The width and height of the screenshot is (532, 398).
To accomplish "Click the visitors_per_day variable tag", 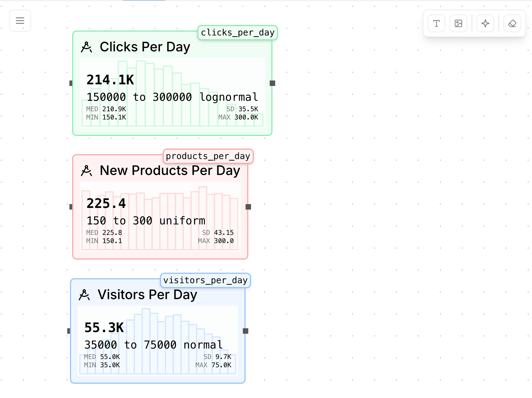I will (205, 280).
